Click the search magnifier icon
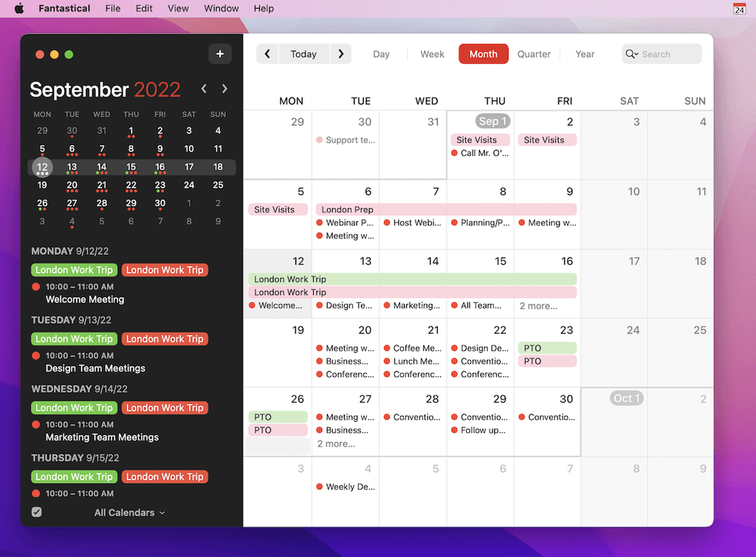756x557 pixels. pos(632,54)
